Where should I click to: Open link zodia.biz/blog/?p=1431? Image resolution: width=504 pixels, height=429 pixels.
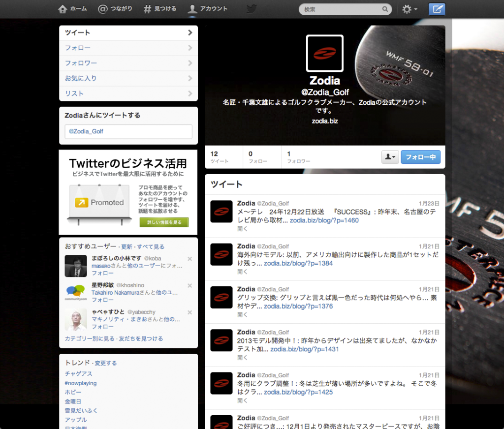pos(305,349)
